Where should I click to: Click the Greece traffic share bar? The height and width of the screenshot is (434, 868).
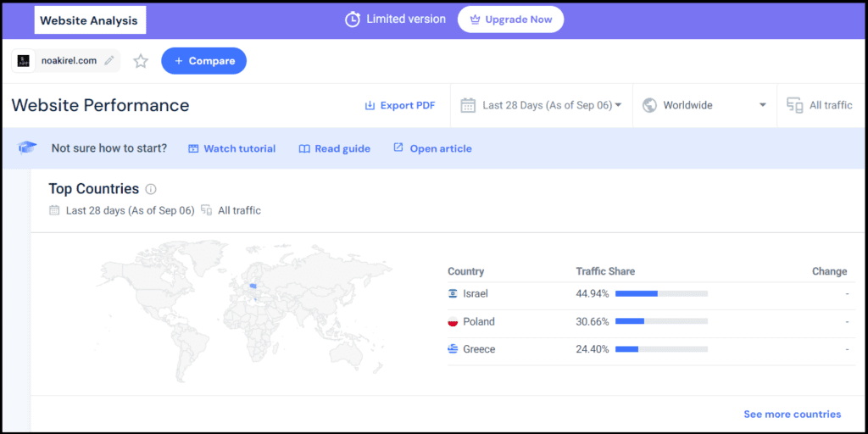point(661,349)
